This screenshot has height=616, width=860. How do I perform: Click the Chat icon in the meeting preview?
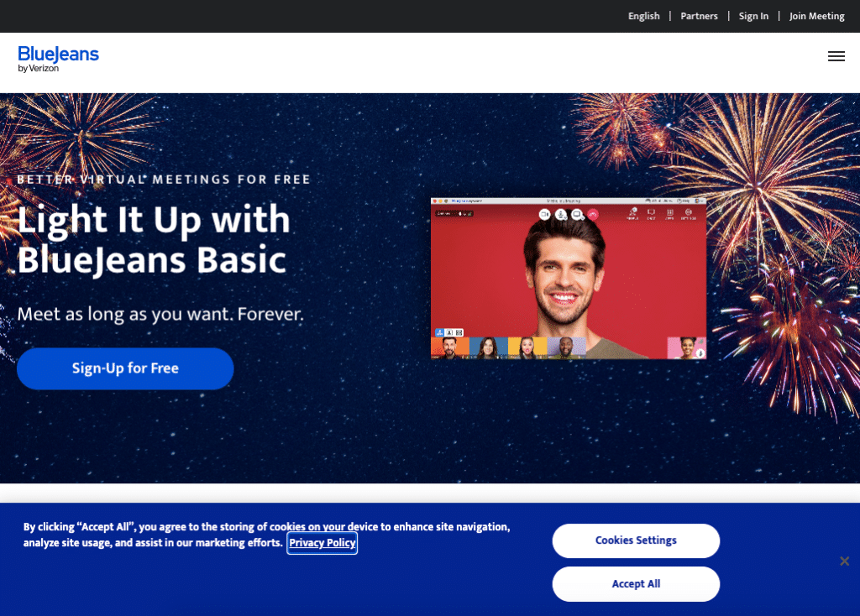click(x=651, y=214)
